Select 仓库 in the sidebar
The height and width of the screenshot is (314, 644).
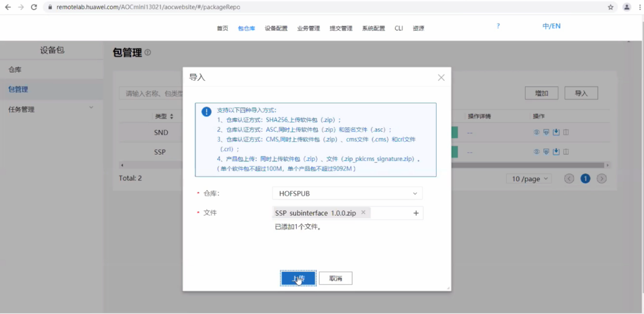coord(51,70)
